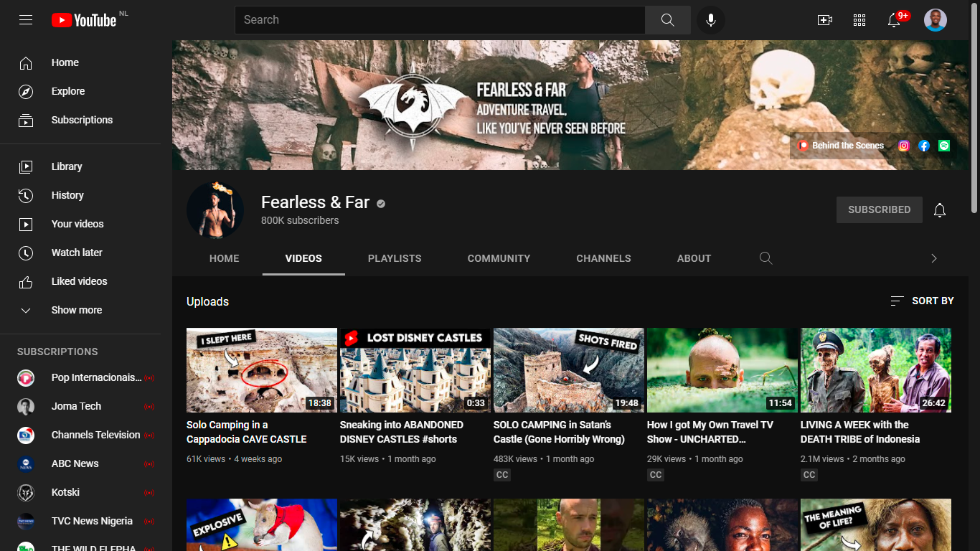Click the Search input field

(x=440, y=20)
